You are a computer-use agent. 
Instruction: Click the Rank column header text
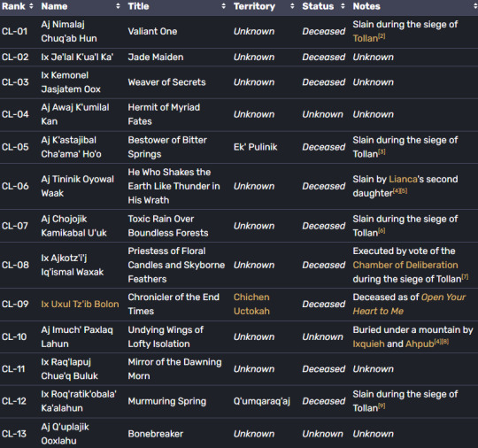(13, 6)
